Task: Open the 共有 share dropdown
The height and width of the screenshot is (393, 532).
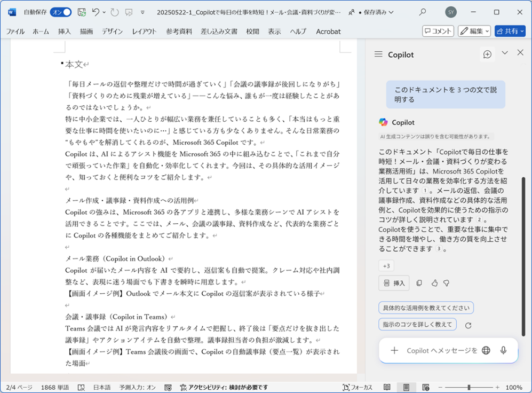Action: [510, 31]
